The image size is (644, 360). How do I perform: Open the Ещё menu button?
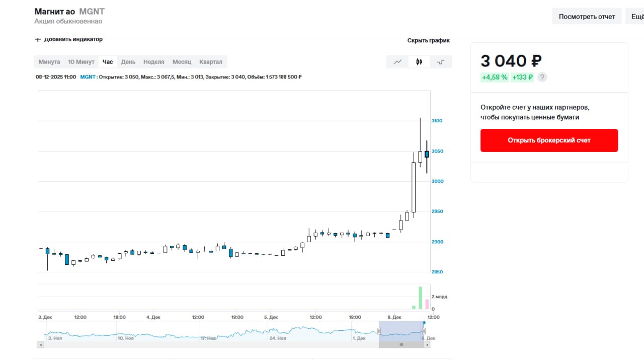[x=636, y=16]
